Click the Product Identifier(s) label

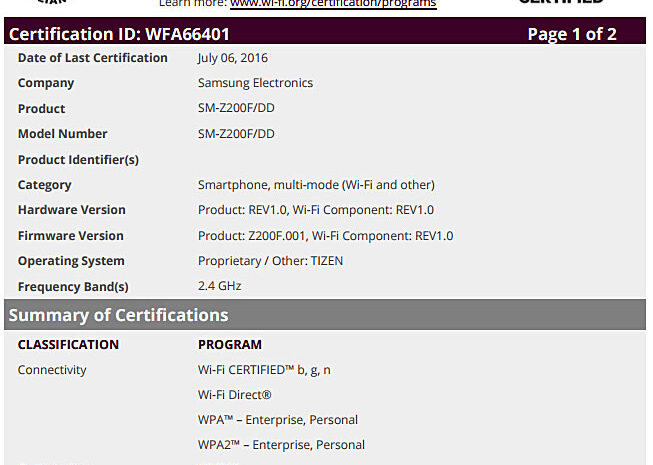(78, 160)
